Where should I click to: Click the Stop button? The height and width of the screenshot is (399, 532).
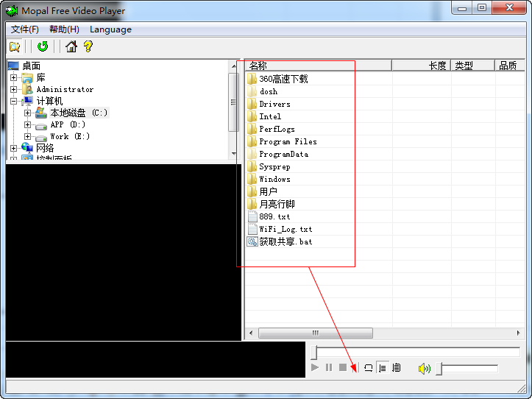point(343,367)
